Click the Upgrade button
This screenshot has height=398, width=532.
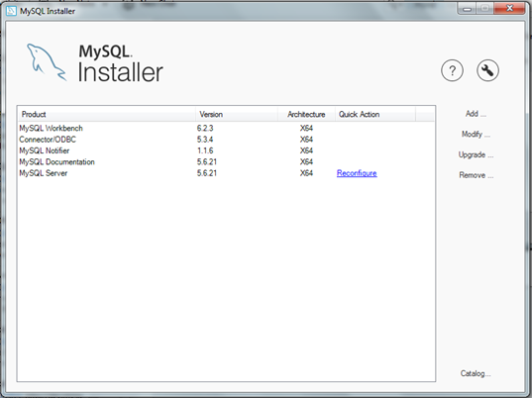pyautogui.click(x=476, y=154)
